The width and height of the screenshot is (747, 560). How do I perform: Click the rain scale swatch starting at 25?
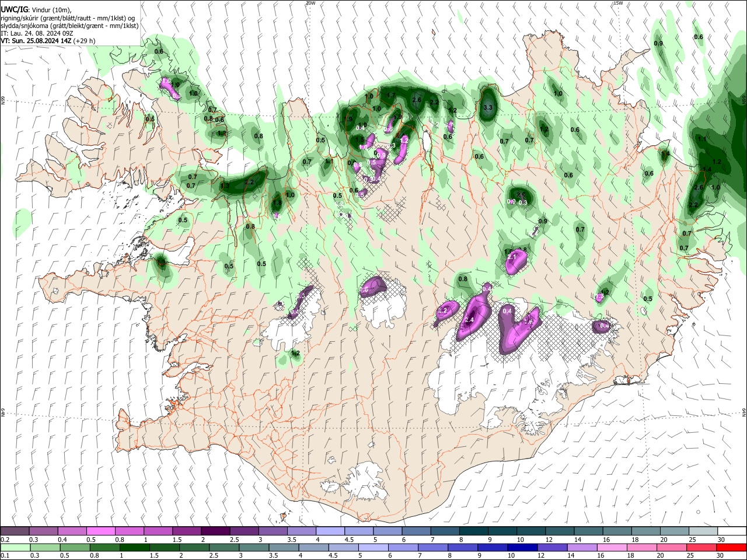(x=701, y=547)
